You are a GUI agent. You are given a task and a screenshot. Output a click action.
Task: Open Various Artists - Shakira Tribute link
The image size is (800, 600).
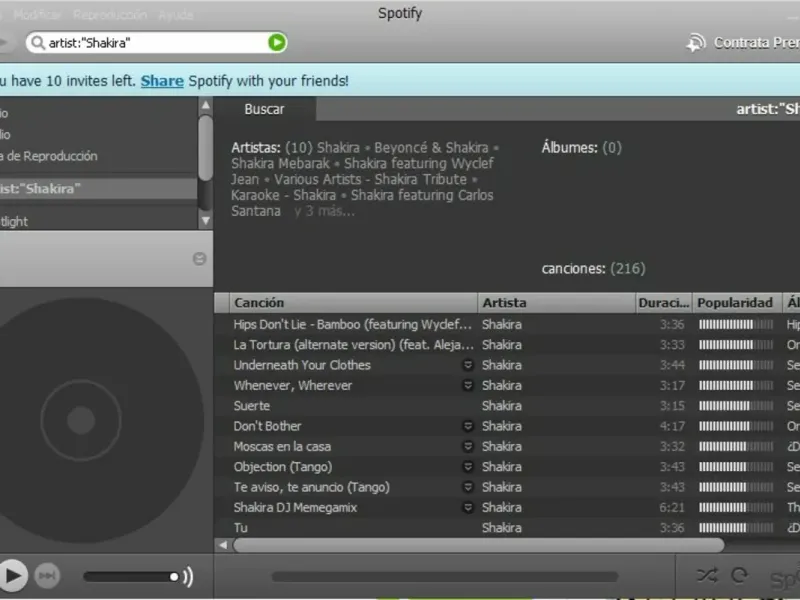[x=370, y=179]
